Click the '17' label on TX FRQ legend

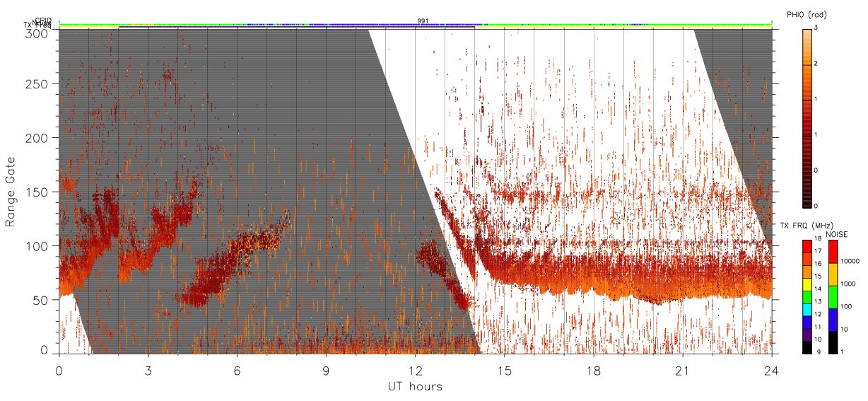click(x=819, y=252)
